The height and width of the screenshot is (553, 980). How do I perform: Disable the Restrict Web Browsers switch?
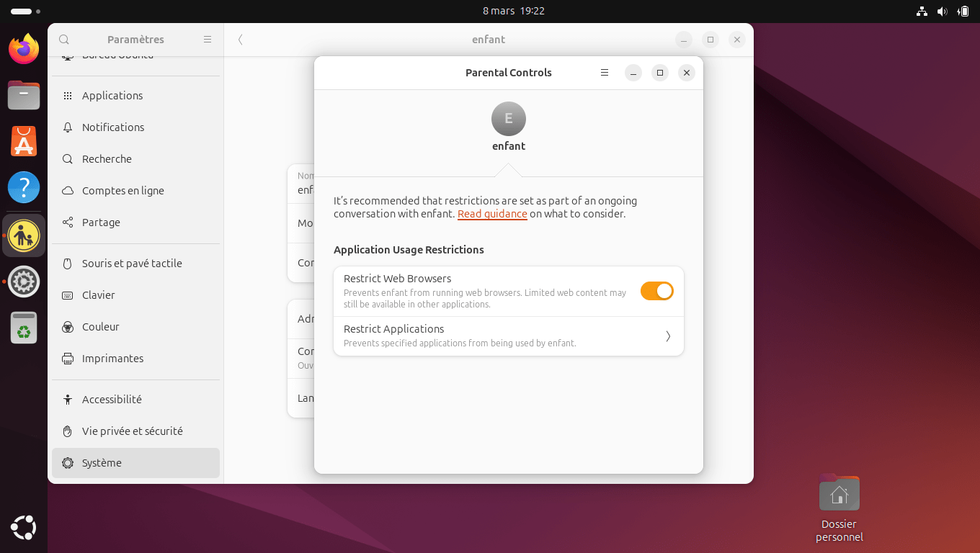pos(657,291)
